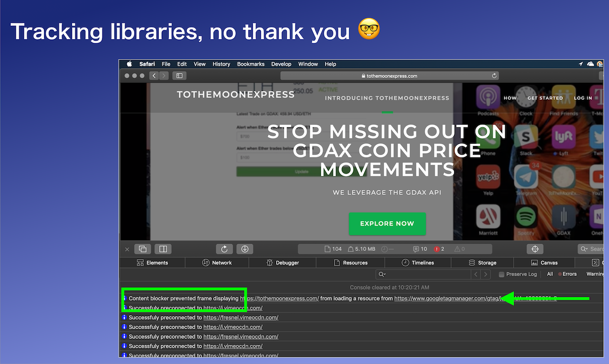Select the All console filter
The width and height of the screenshot is (609, 364).
[550, 274]
